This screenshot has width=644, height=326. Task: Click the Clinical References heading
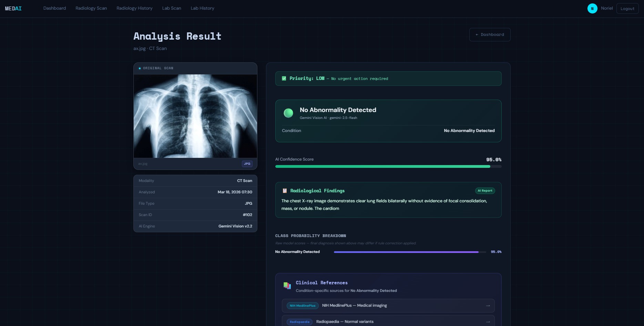pyautogui.click(x=321, y=283)
